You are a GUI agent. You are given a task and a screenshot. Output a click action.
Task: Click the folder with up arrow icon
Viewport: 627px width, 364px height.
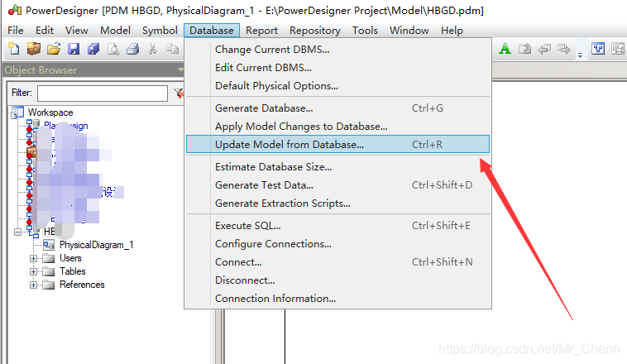[524, 49]
